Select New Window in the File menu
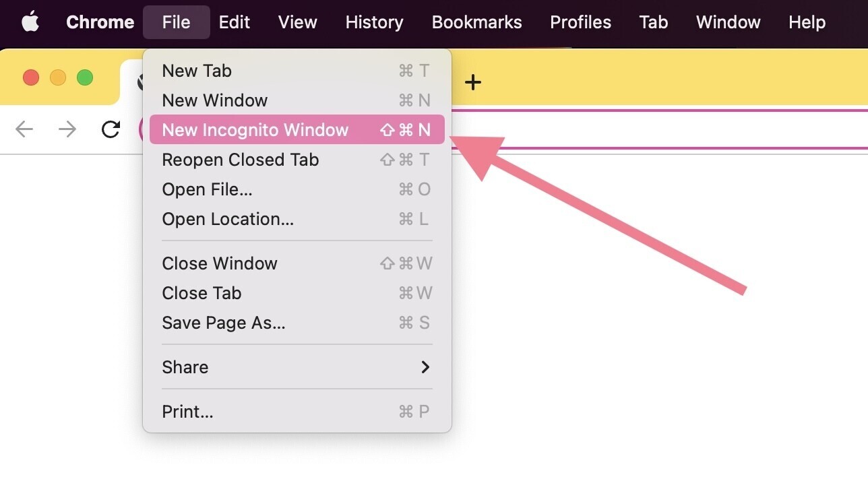868x477 pixels. (297, 100)
